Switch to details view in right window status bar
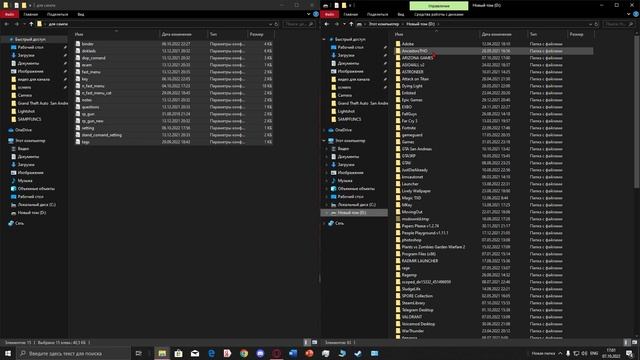 [x=627, y=342]
